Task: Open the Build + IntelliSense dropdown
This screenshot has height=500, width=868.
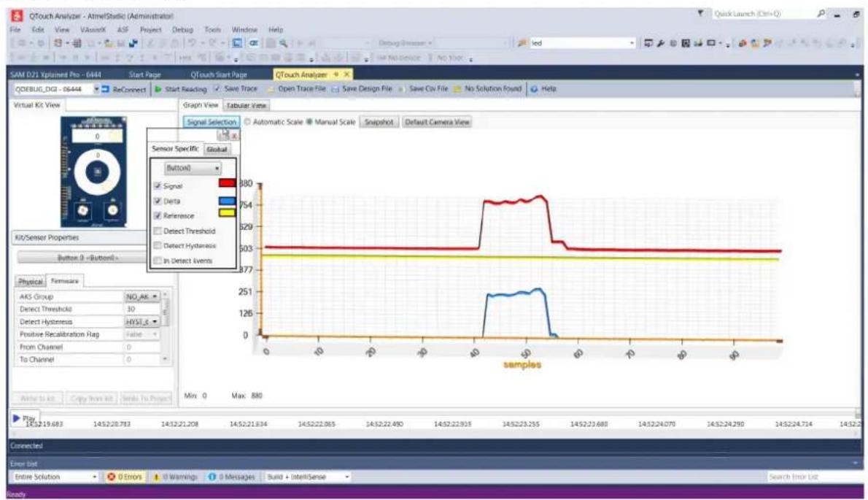Action: coord(307,477)
